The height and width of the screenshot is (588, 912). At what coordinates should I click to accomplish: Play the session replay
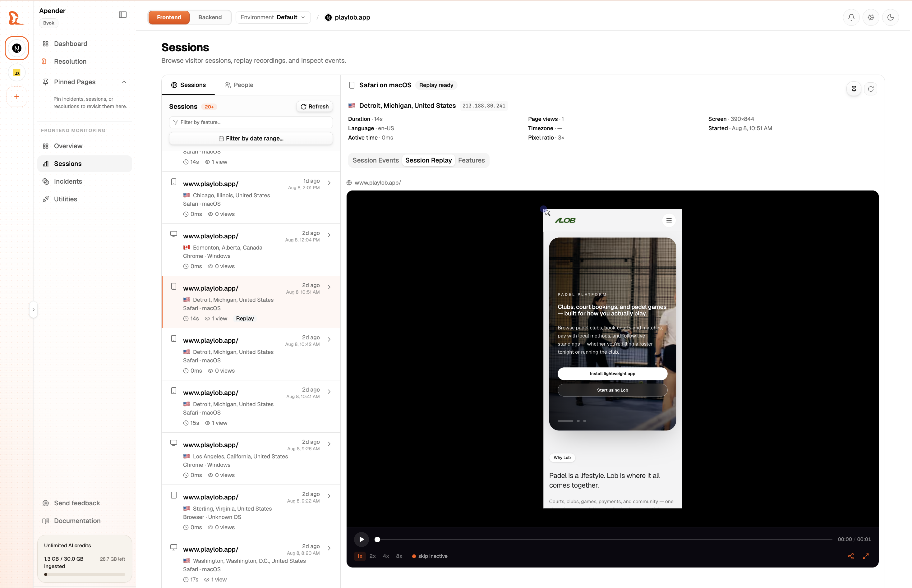click(x=361, y=539)
